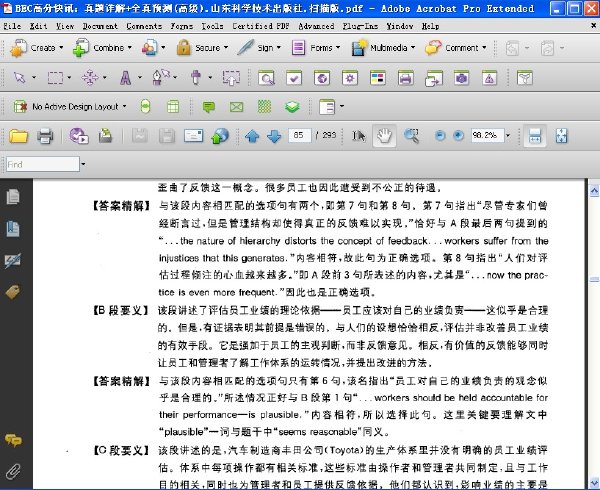Go to next page with down arrow
Screen dimensions: 600x490
coord(274,136)
